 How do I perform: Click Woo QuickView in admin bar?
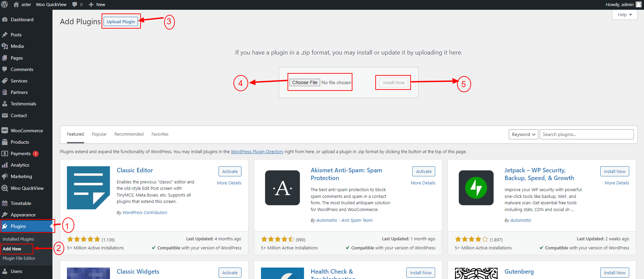pos(51,4)
